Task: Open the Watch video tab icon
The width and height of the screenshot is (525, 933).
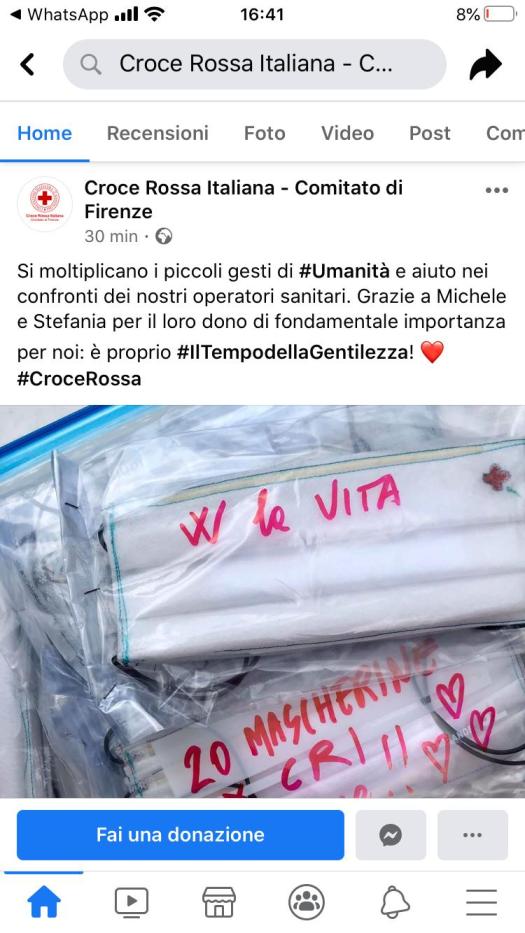Action: click(x=131, y=902)
